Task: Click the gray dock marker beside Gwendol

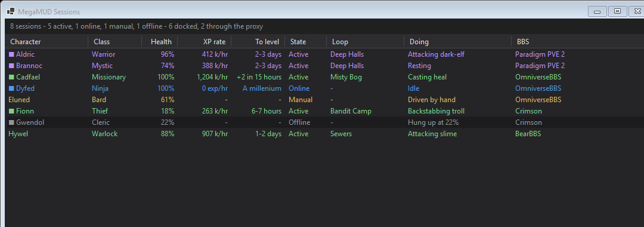Action: coord(11,122)
